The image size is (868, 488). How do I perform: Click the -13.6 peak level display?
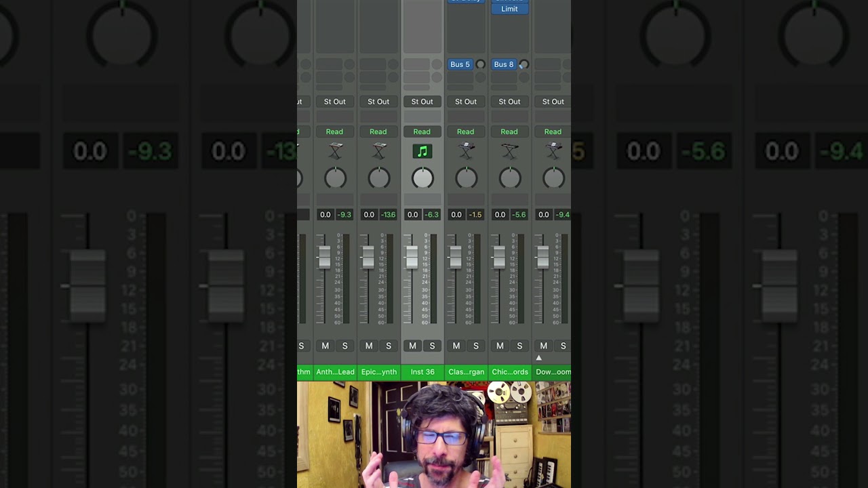(x=389, y=215)
